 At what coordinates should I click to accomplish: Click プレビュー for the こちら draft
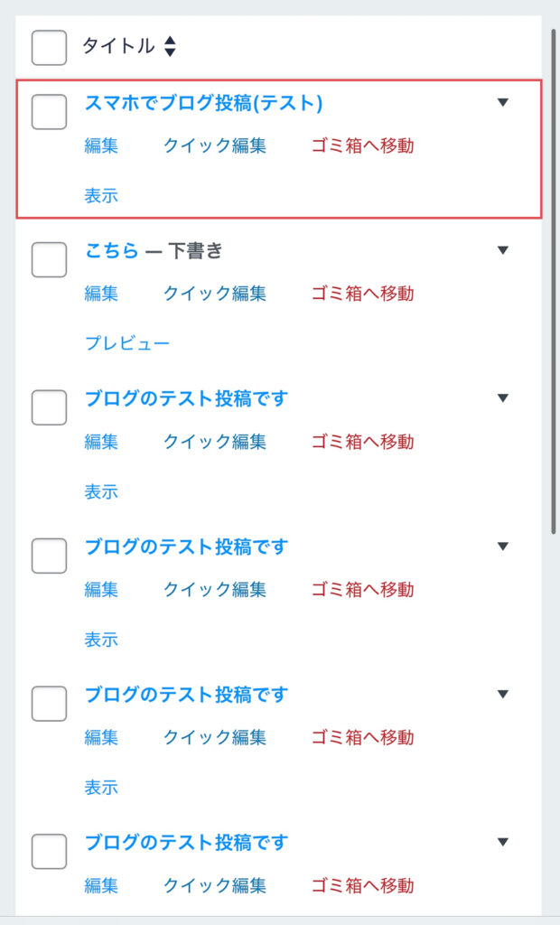(127, 343)
